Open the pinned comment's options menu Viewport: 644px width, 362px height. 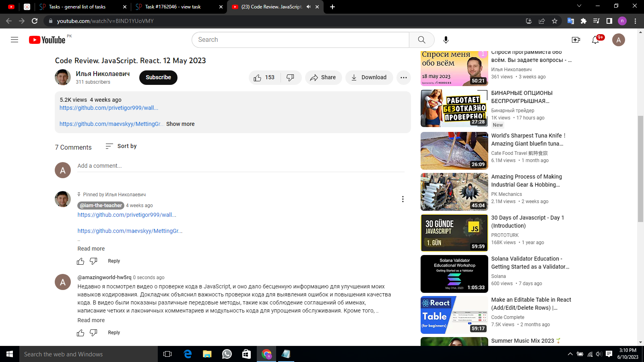coord(403,199)
